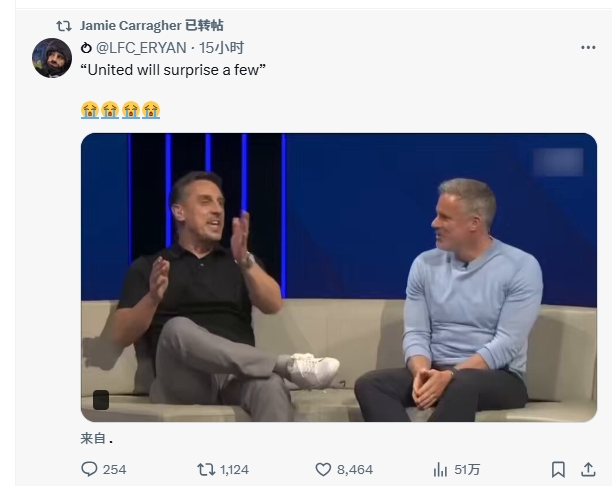Play the video of the two pundits
The height and width of the screenshot is (486, 612).
(x=338, y=277)
